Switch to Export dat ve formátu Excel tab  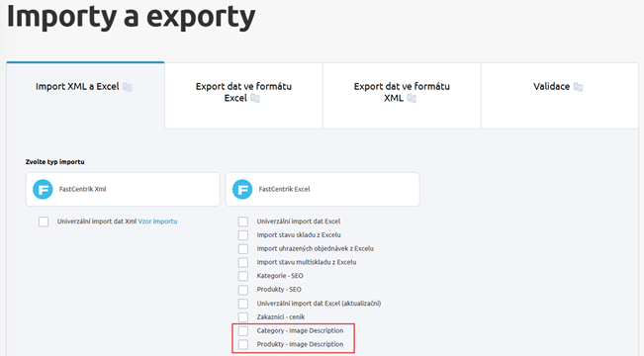coord(243,96)
